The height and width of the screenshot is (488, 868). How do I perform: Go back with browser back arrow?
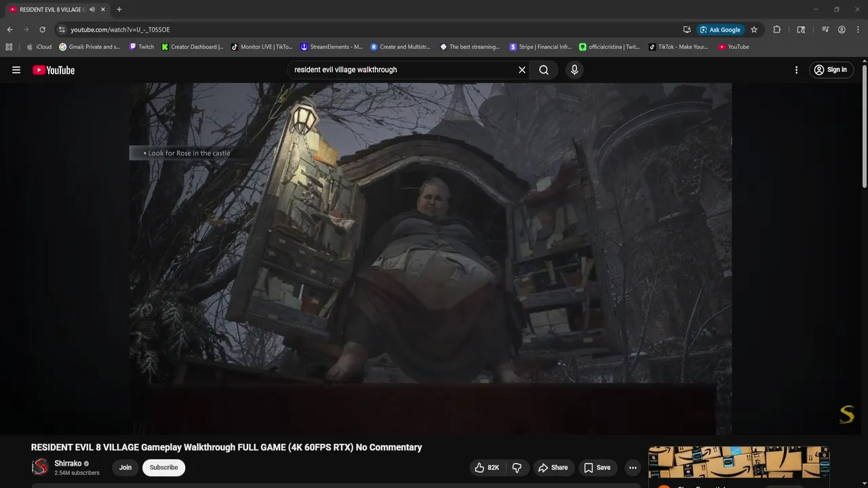click(9, 30)
